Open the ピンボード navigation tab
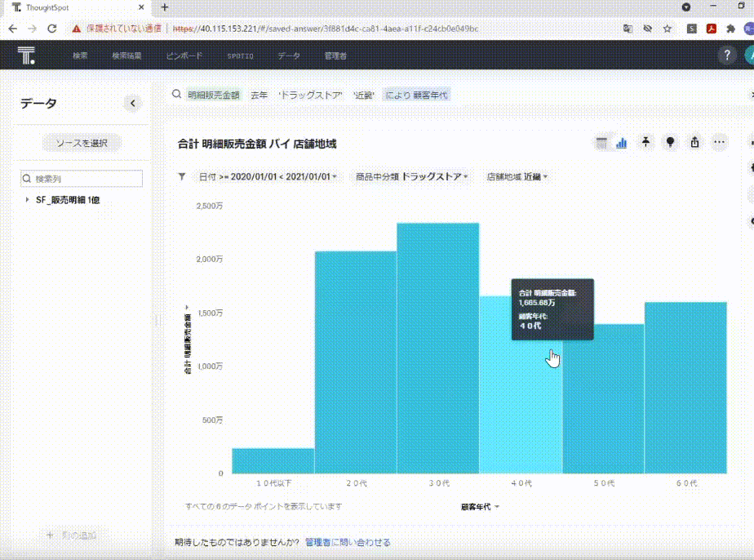 click(184, 56)
